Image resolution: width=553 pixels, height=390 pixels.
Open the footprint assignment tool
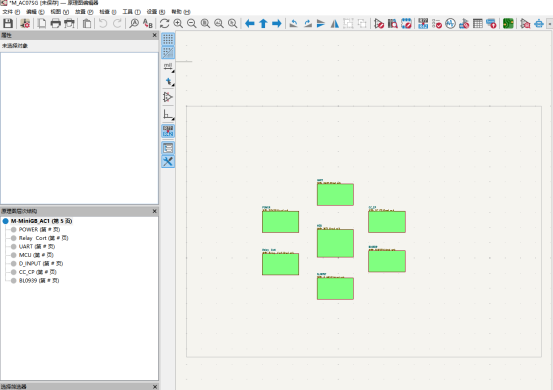click(464, 24)
